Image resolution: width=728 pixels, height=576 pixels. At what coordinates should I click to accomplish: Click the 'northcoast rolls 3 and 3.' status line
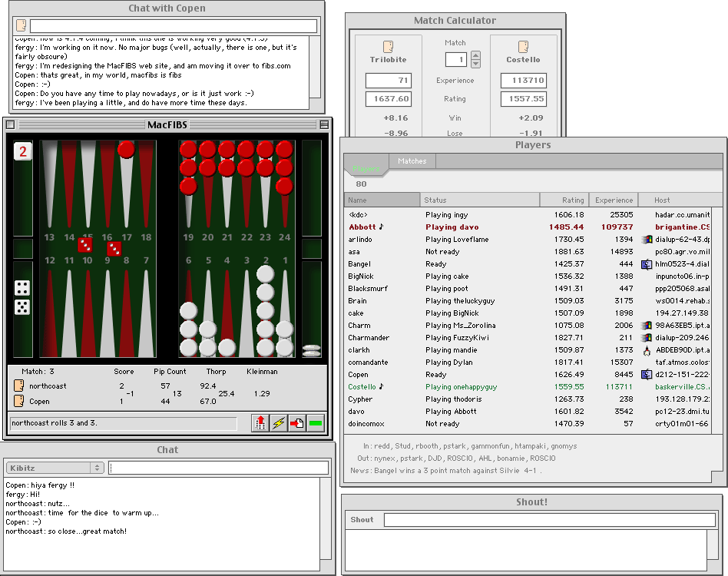(x=123, y=423)
